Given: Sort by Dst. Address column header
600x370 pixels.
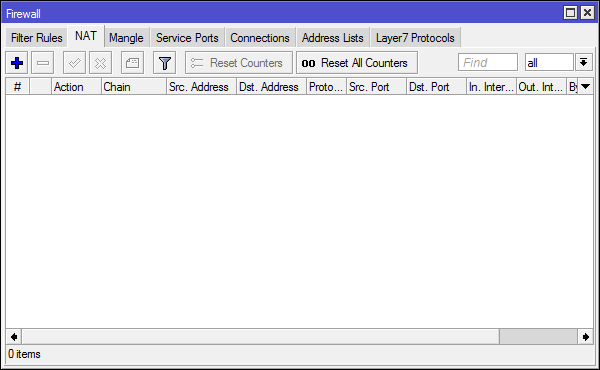Looking at the screenshot, I should pos(271,87).
